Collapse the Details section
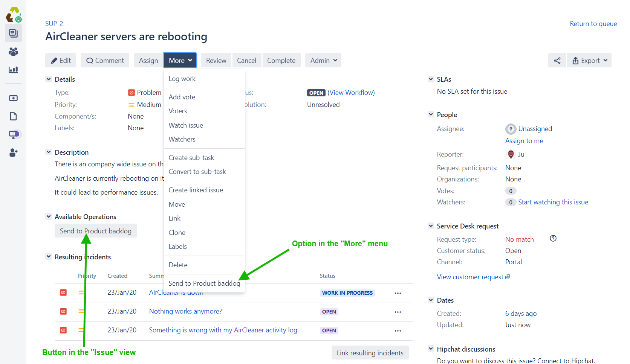 pos(49,79)
